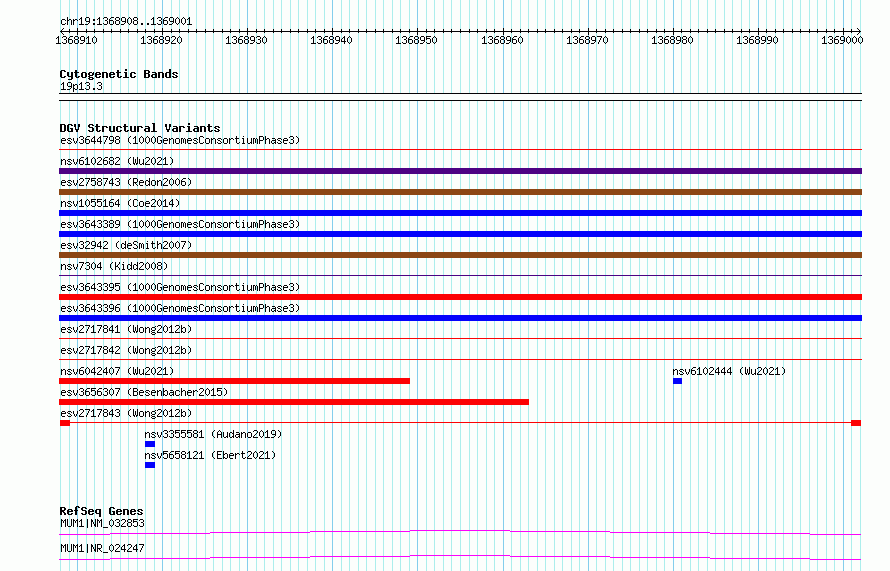
Task: Click left red block of esv2717843
Action: 65,423
